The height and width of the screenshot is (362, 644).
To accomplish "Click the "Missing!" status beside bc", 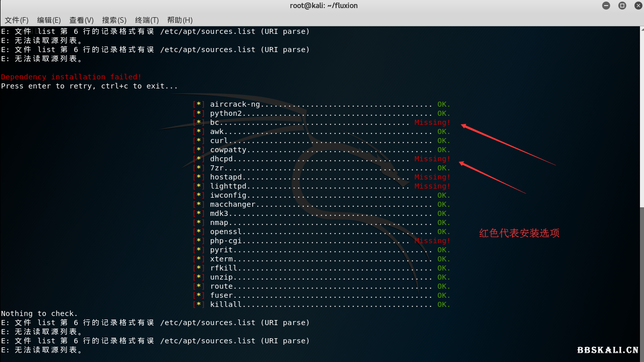I will [432, 122].
